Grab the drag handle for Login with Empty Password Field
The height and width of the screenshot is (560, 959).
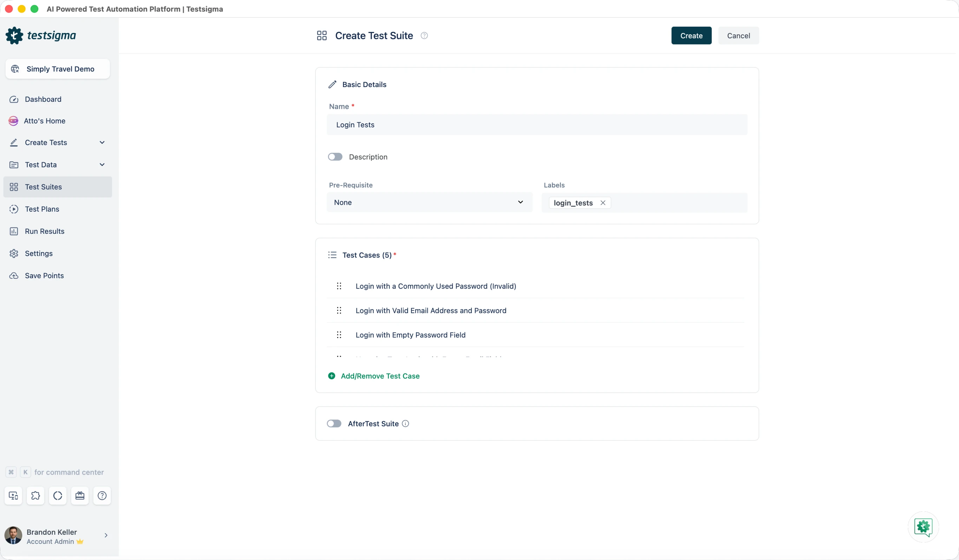[339, 335]
